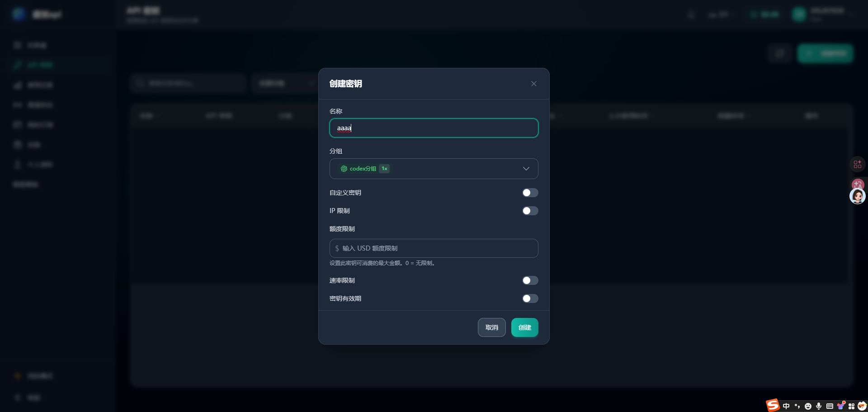Click the 额度限制 label
The image size is (868, 412).
pyautogui.click(x=342, y=229)
